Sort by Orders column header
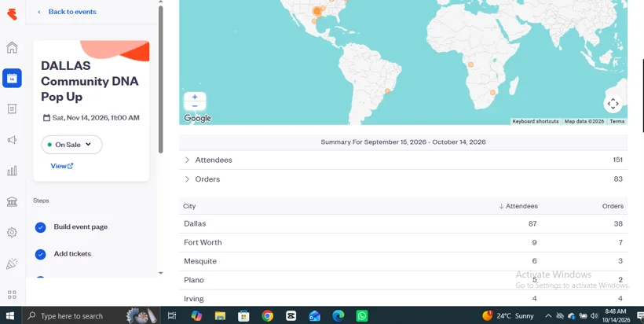The height and width of the screenshot is (324, 644). tap(613, 206)
